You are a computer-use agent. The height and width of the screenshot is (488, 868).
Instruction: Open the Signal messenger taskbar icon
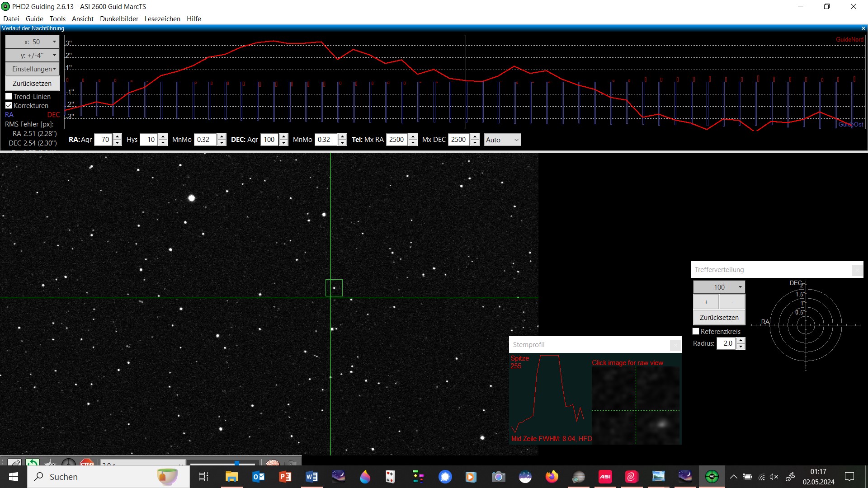pos(445,477)
